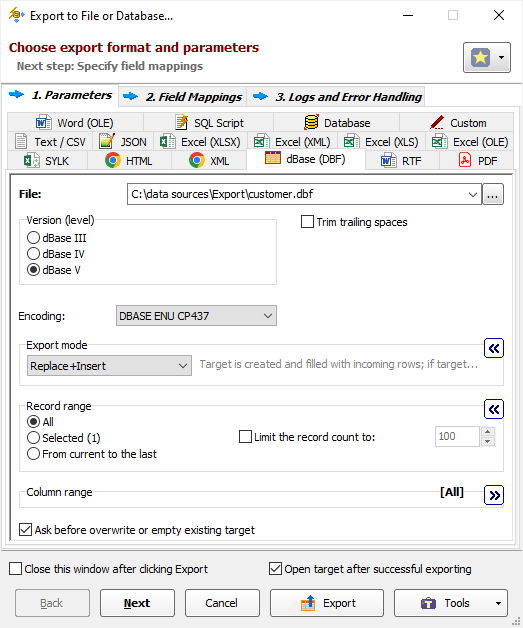This screenshot has width=523, height=628.
Task: Click the Next button
Action: [137, 603]
